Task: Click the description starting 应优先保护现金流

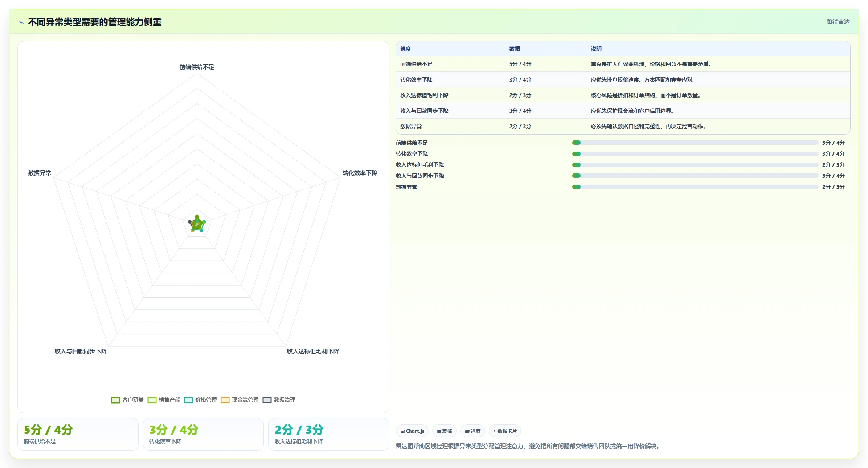Action: pos(632,111)
